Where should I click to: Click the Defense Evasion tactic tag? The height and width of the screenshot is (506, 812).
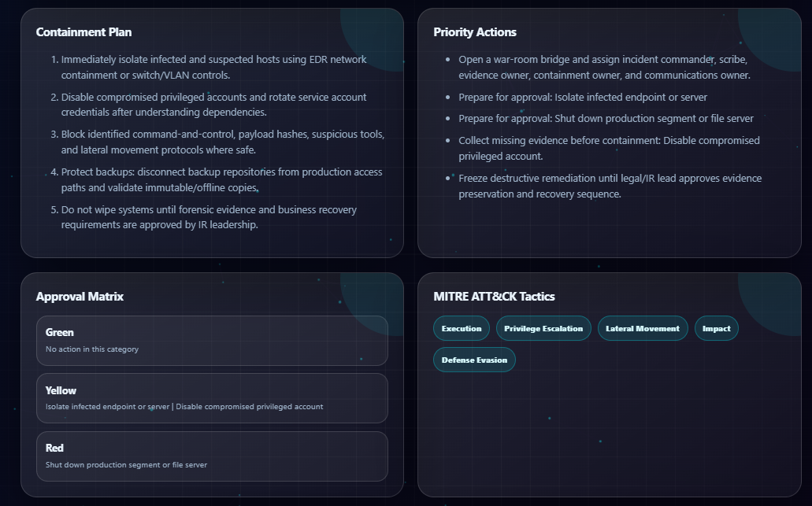(474, 360)
